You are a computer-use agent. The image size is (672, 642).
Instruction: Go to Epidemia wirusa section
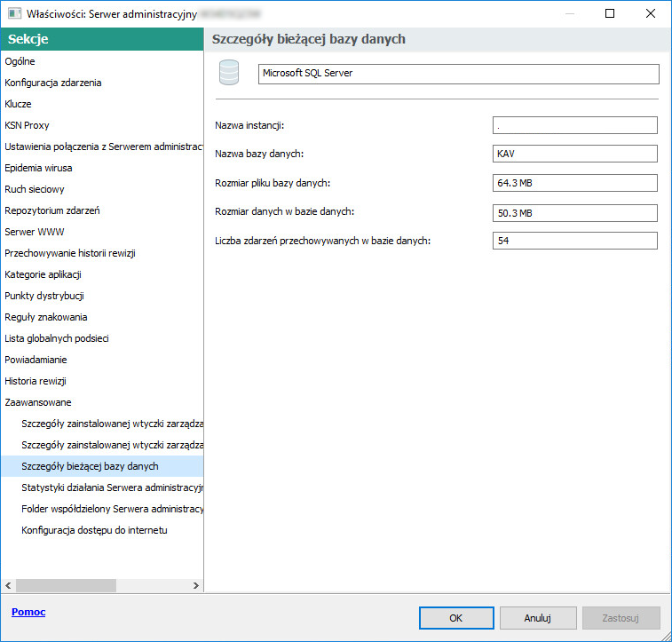pos(38,168)
